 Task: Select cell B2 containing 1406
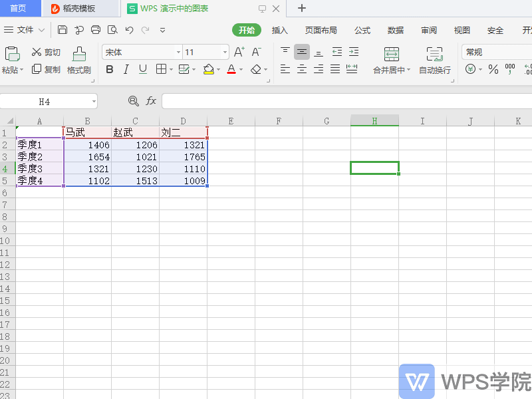[88, 145]
